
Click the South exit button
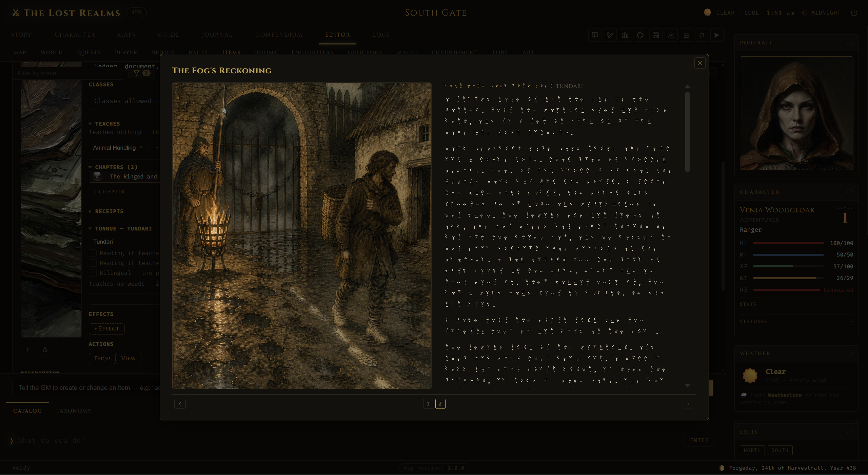(x=780, y=450)
